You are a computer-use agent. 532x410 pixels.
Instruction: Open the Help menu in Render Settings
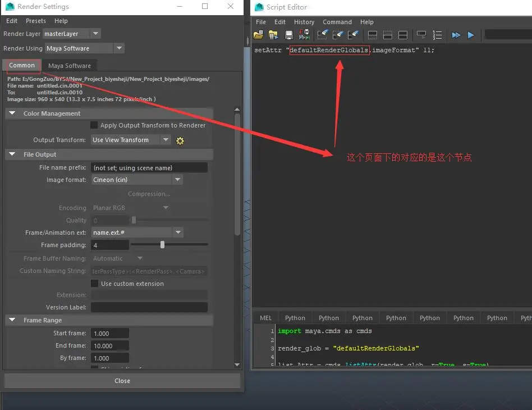tap(61, 21)
